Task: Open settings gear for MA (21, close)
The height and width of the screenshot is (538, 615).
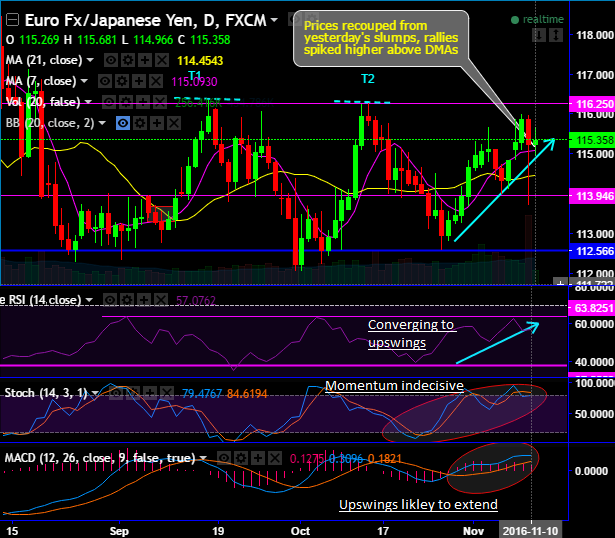Action: tap(128, 60)
